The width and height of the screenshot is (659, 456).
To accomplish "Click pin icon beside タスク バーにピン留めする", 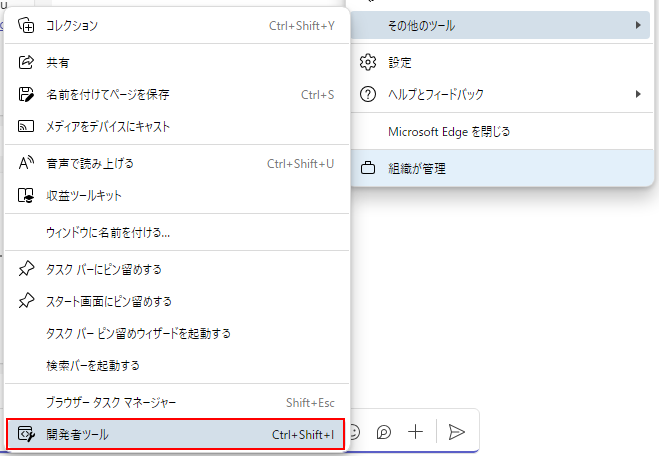I will (26, 269).
